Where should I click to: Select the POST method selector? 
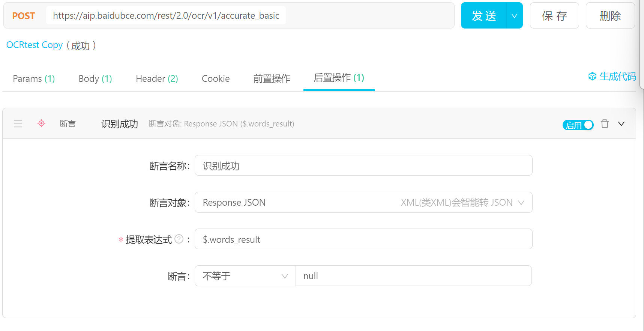tap(24, 16)
